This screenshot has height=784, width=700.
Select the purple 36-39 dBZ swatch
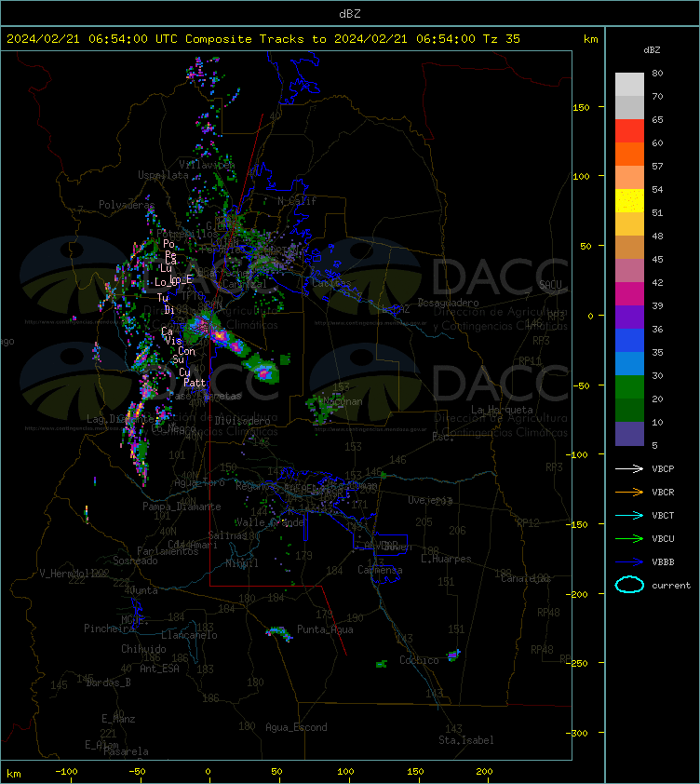(x=629, y=317)
